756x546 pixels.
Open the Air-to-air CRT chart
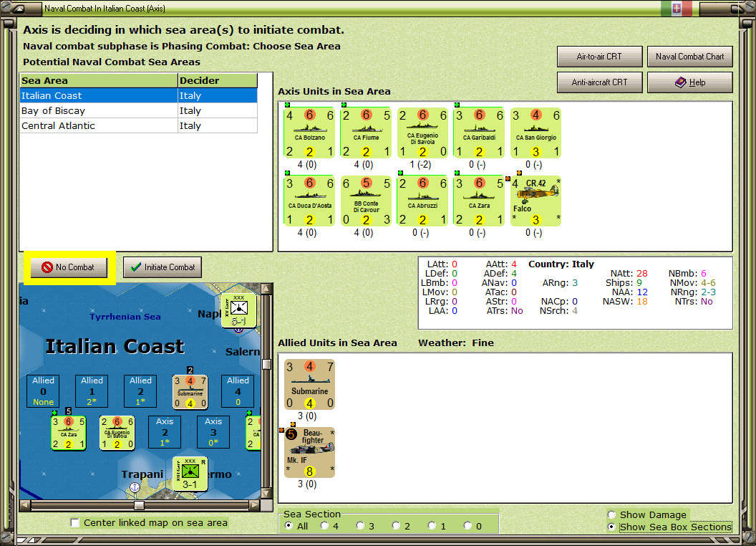599,57
